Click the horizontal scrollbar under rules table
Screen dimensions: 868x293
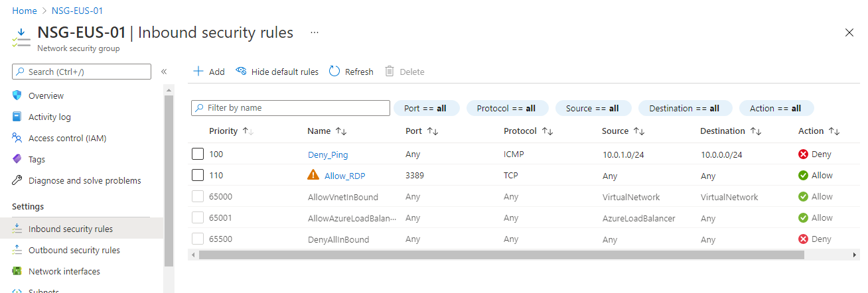pyautogui.click(x=498, y=255)
